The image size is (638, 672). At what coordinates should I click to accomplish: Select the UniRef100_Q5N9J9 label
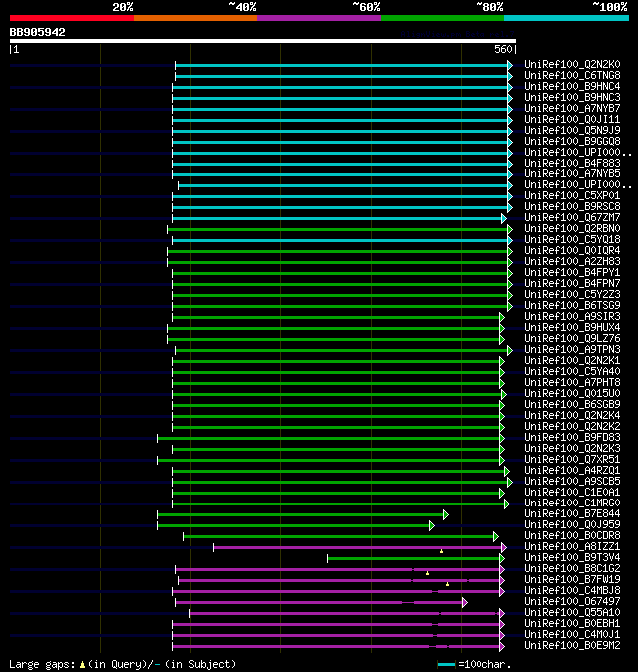click(572, 130)
